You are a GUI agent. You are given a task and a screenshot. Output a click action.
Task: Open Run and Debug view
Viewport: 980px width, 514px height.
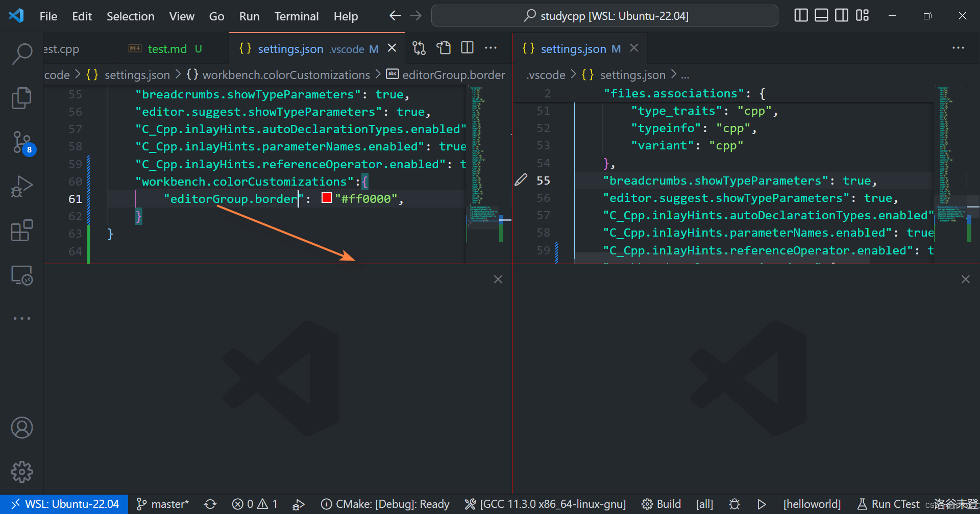pos(22,186)
